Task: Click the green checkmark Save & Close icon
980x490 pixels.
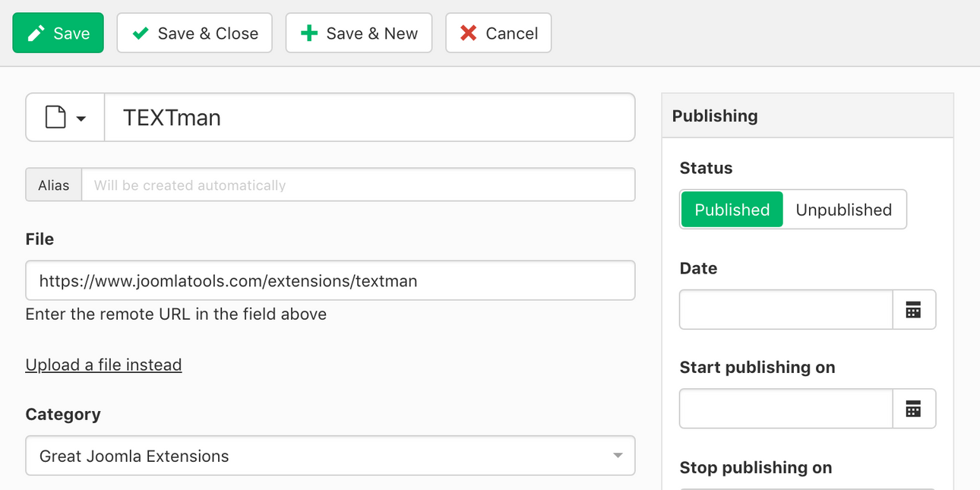Action: tap(140, 33)
